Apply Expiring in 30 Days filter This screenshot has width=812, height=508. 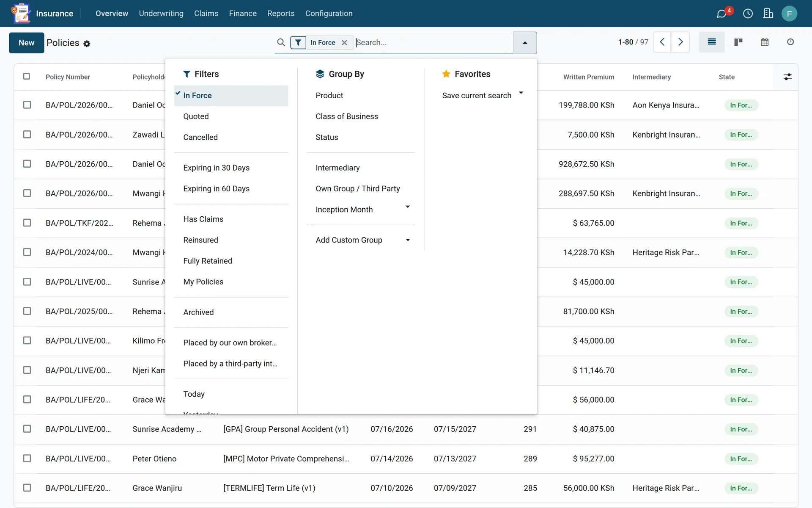(231, 168)
